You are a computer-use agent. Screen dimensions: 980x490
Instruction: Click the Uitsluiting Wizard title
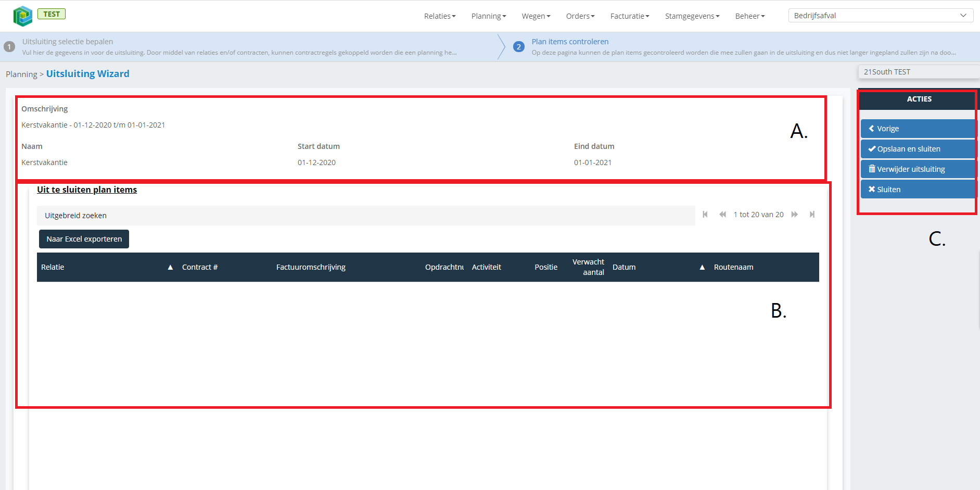87,74
